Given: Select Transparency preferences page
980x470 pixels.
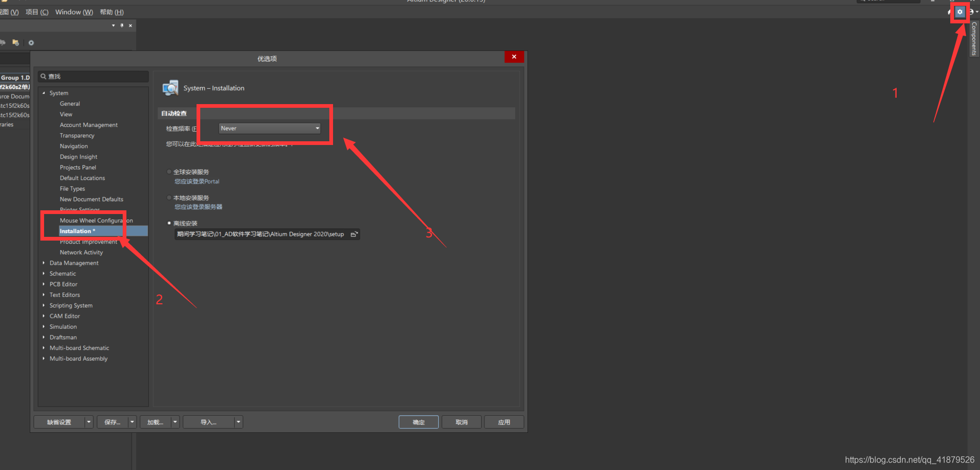Looking at the screenshot, I should [77, 135].
